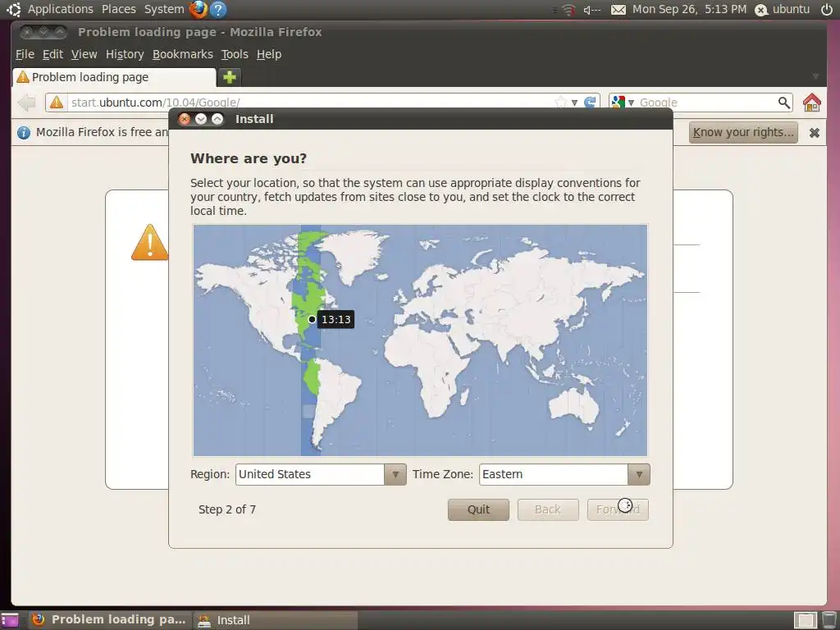Open the Ubuntu logo menu icon
This screenshot has height=630, width=840.
click(x=13, y=9)
